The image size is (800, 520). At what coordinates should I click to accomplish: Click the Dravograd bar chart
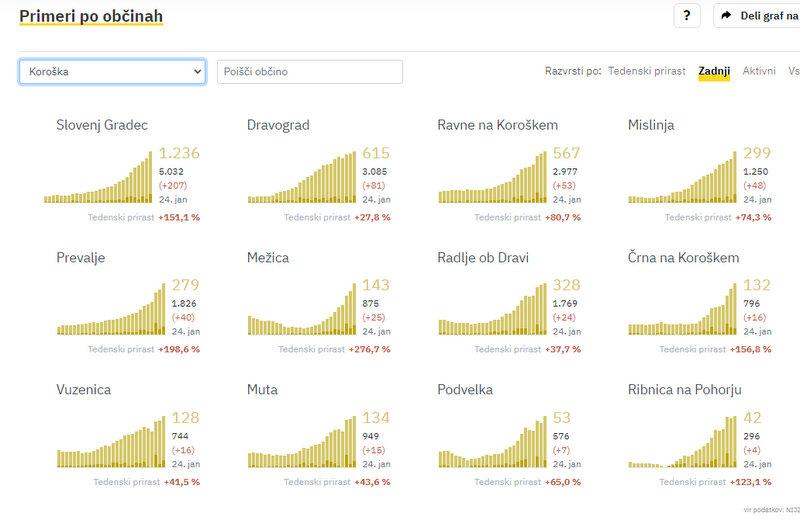tap(296, 178)
